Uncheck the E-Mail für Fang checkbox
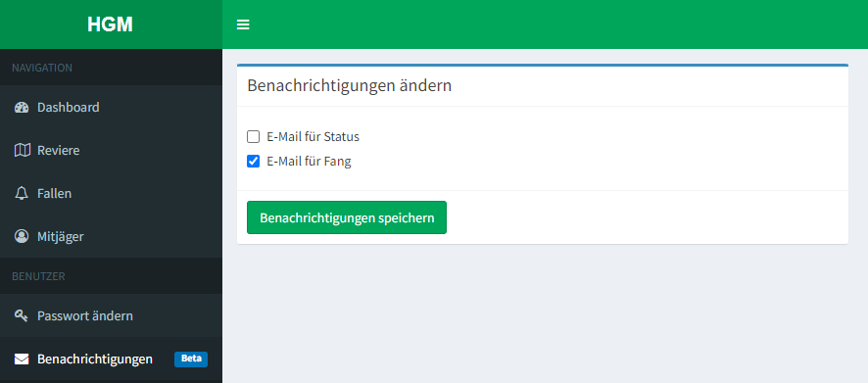 (253, 162)
